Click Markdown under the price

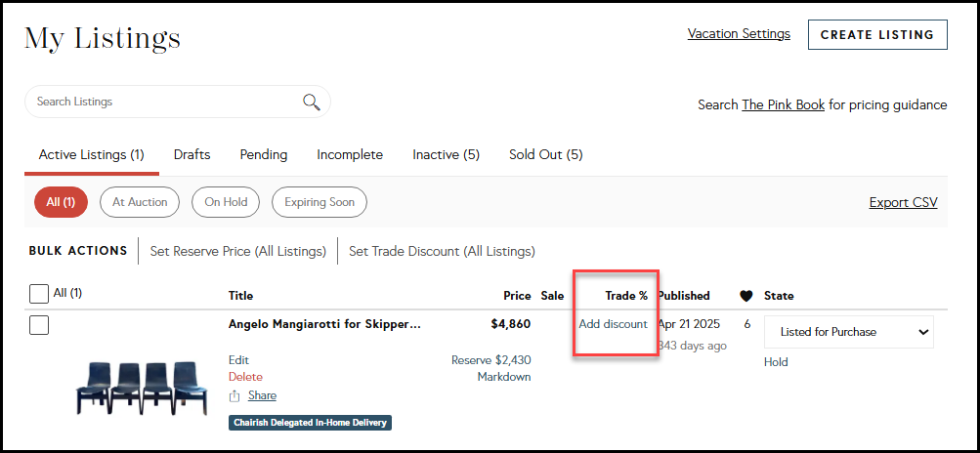pyautogui.click(x=504, y=377)
